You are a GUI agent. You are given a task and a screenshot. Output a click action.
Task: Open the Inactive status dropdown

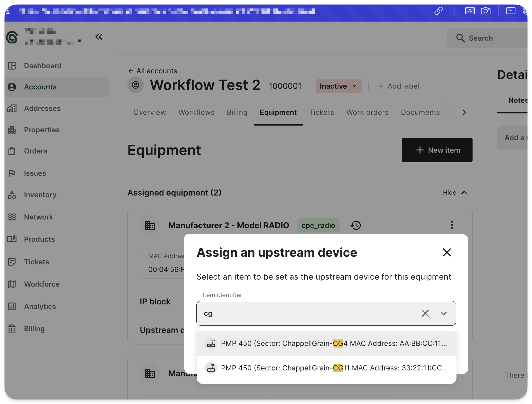click(x=339, y=86)
